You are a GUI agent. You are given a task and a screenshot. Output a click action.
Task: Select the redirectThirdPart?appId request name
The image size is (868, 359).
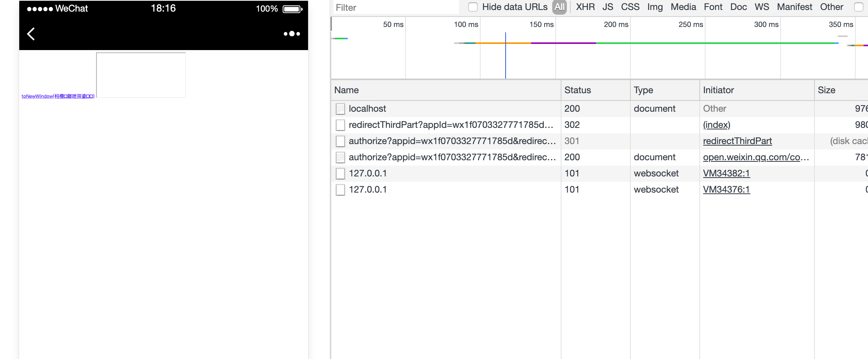click(x=451, y=125)
